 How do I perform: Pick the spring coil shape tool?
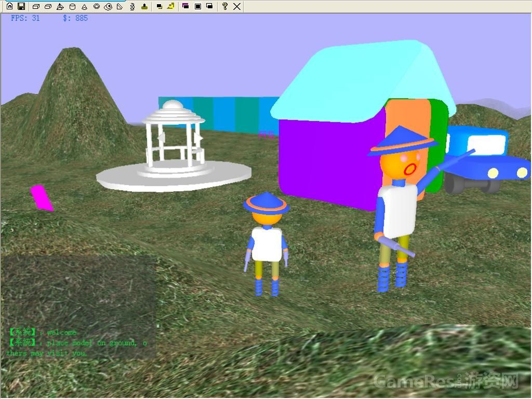[132, 6]
